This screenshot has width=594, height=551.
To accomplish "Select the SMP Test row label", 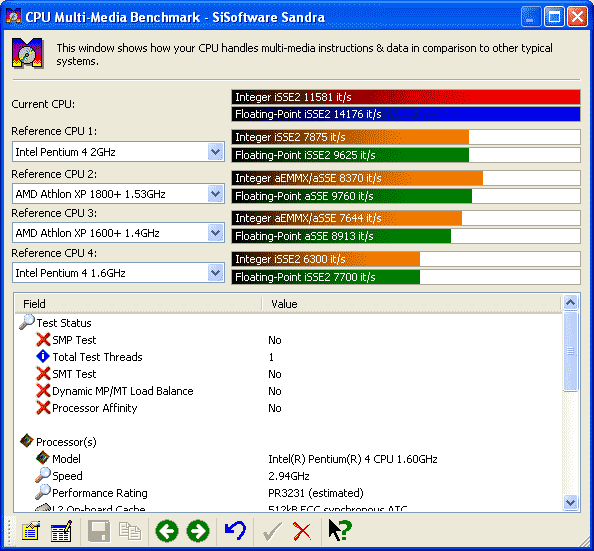I will pos(74,340).
